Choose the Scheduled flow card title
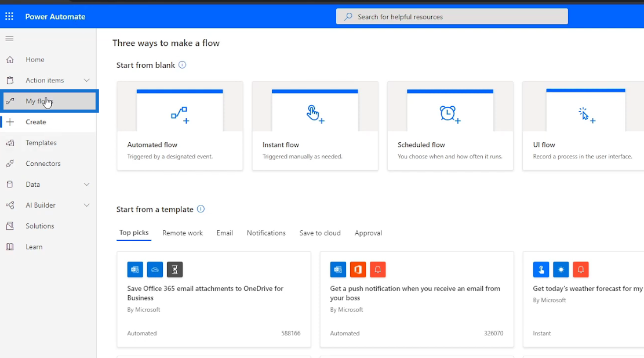The height and width of the screenshot is (358, 644). tap(421, 144)
